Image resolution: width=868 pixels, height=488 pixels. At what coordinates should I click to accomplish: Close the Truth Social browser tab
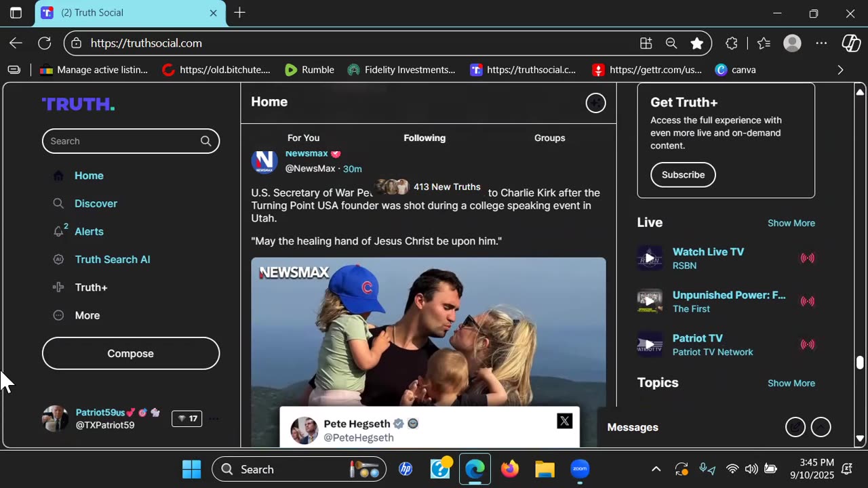click(x=213, y=13)
